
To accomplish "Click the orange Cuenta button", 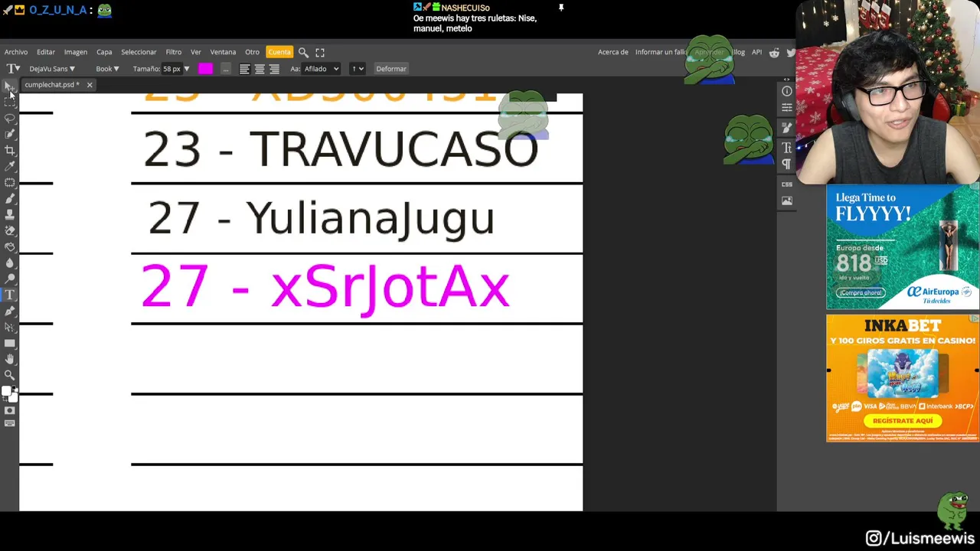I will [x=279, y=52].
